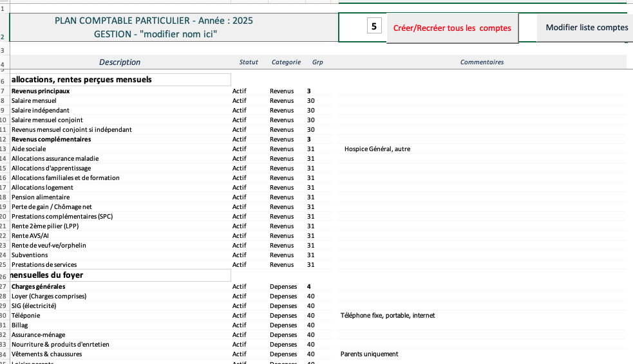The height and width of the screenshot is (364, 633).
Task: Select the 'Loyer (Charges comprises)' cell
Action: click(49, 296)
